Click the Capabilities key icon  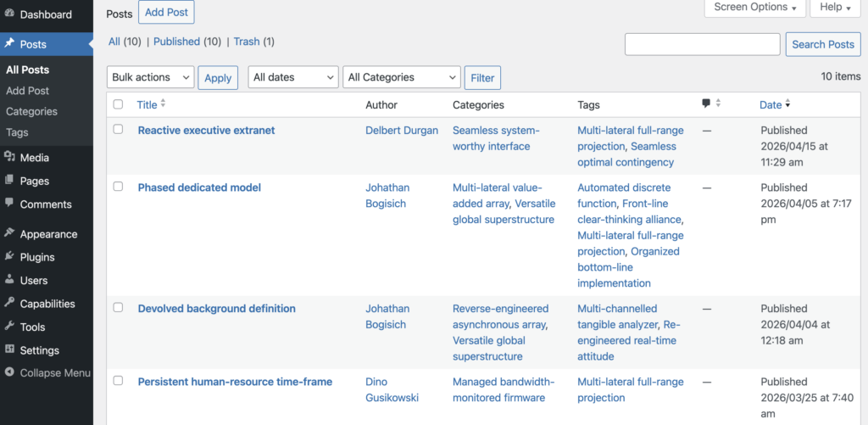click(x=8, y=303)
